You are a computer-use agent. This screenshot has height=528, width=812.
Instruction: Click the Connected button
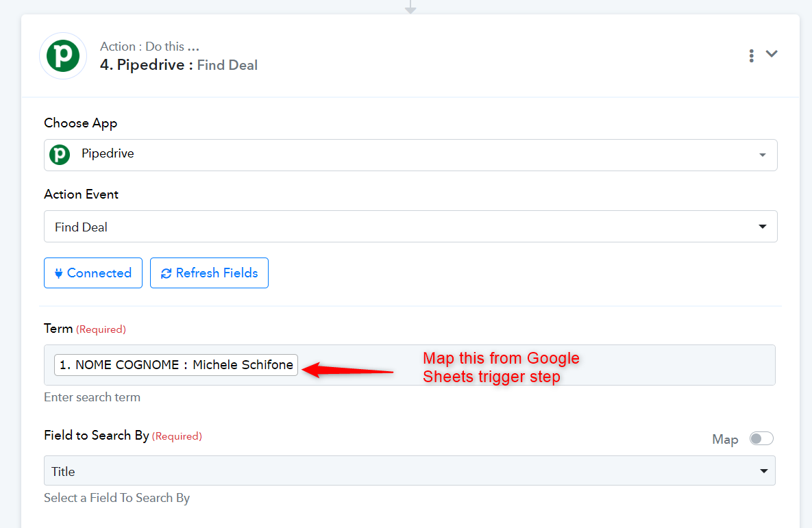click(93, 273)
